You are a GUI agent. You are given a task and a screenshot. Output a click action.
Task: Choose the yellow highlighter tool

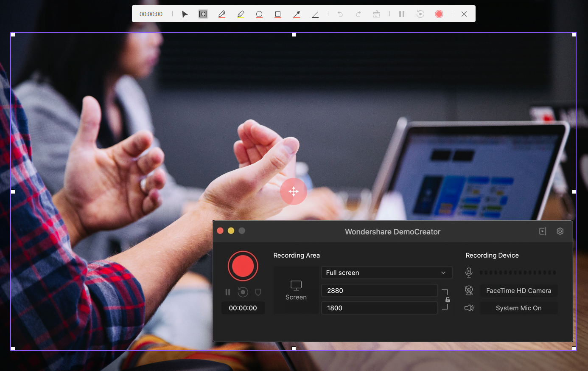click(x=241, y=14)
